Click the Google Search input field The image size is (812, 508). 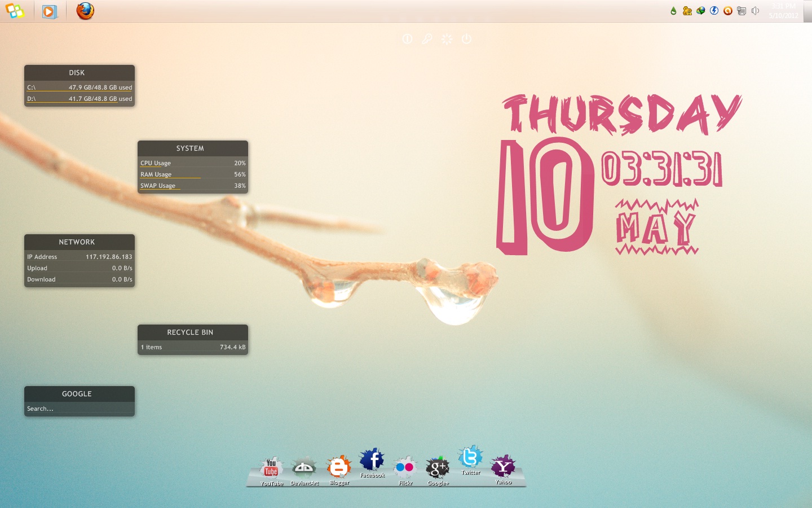click(80, 409)
